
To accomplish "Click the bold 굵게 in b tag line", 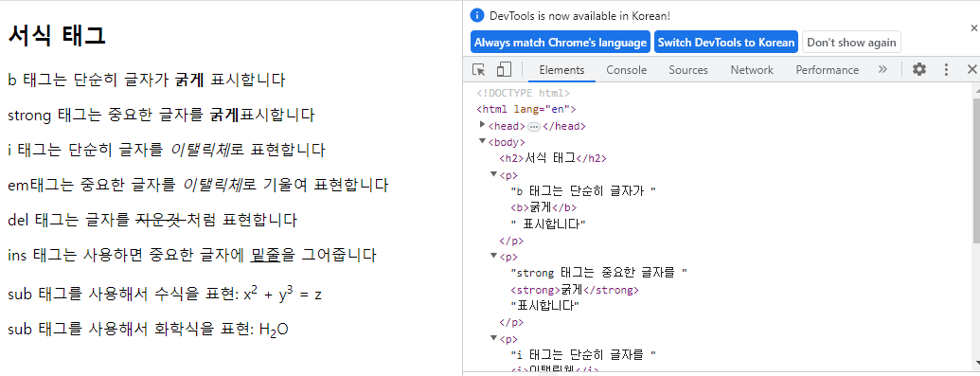I will [x=189, y=81].
